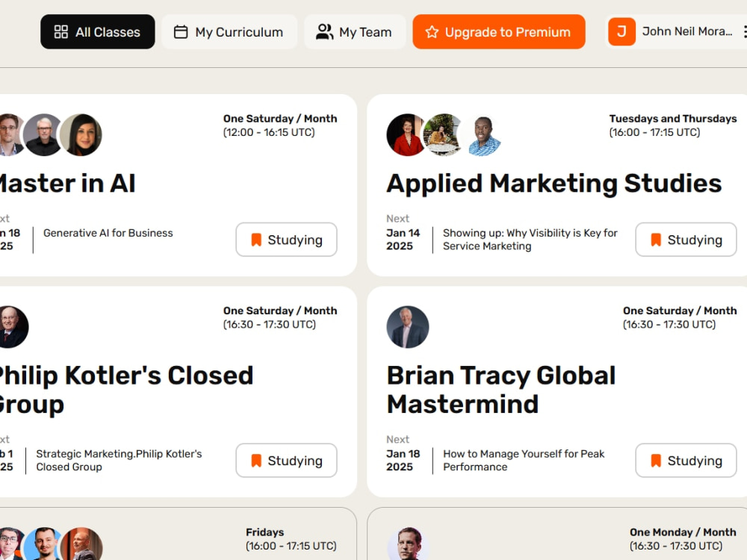Click red-jacket woman avatar in Applied Marketing
This screenshot has height=560, width=747.
point(406,134)
